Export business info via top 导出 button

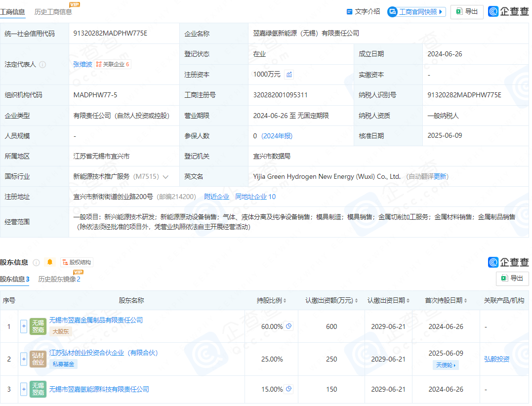point(467,12)
